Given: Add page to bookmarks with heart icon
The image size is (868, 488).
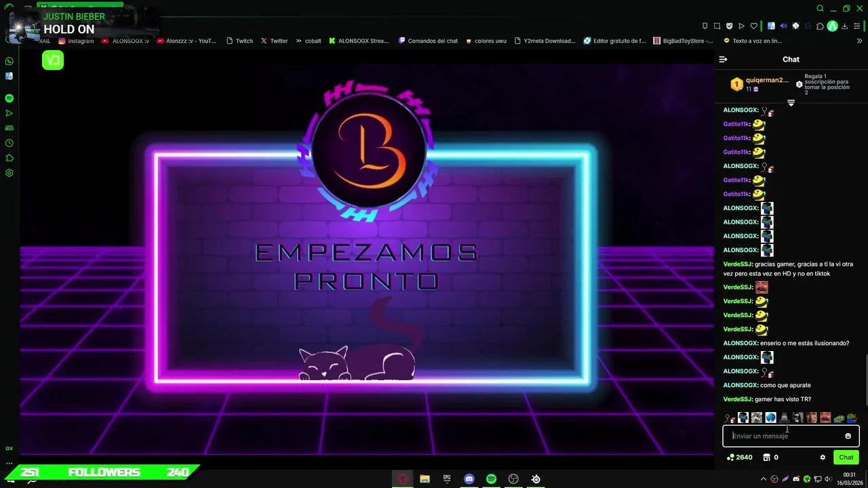Looking at the screenshot, I should [753, 26].
